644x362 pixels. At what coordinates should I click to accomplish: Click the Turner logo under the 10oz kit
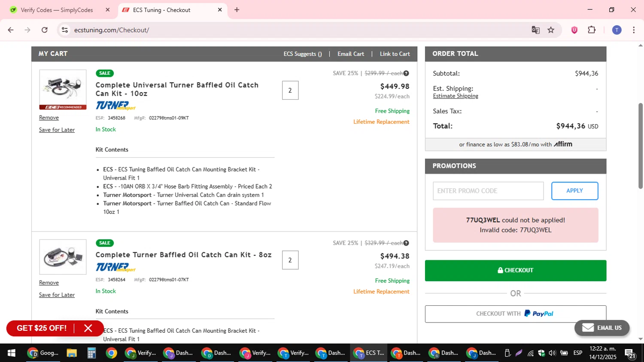coord(115,106)
